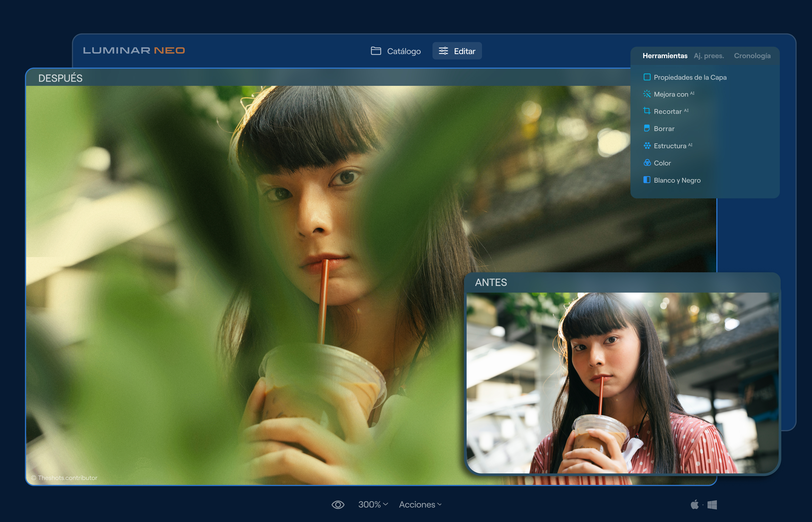812x522 pixels.
Task: Click the Windows logo icon
Action: pos(712,505)
